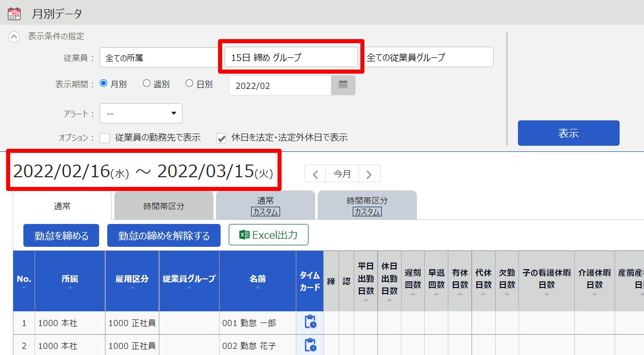Screen dimensions: 644x355
Task: Click the 2022/02 date input field
Action: 280,85
